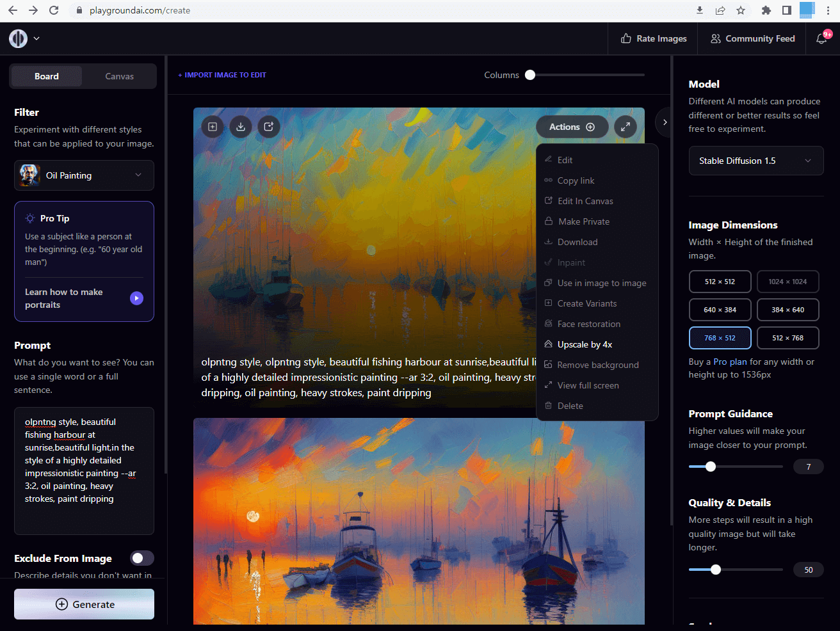Open notifications bell icon
This screenshot has height=631, width=840.
[x=821, y=38]
